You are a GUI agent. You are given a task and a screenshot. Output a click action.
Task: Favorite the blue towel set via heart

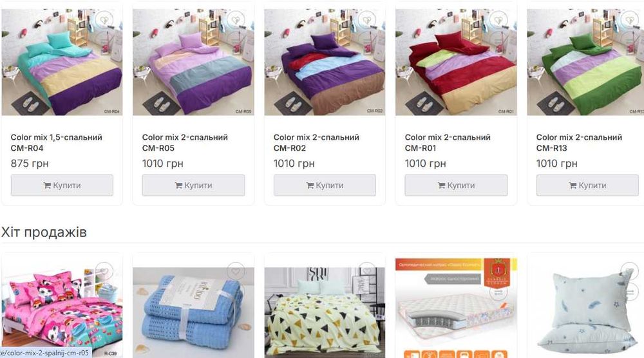[x=236, y=271]
